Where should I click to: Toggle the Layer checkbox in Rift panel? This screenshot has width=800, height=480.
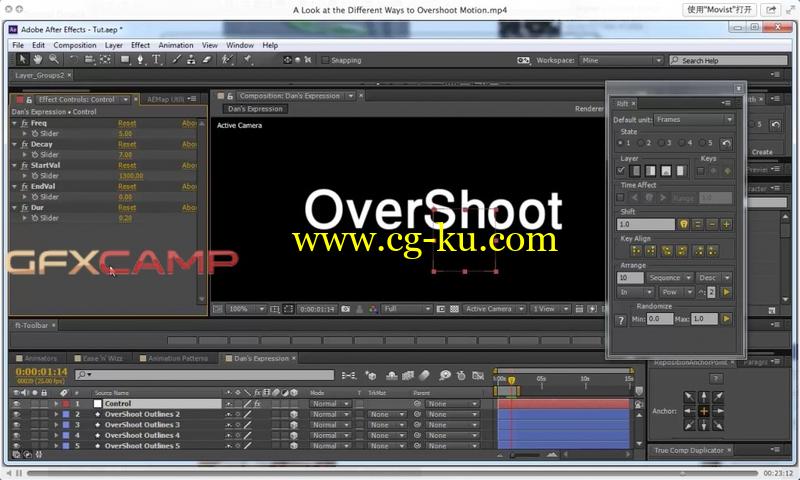pyautogui.click(x=621, y=171)
